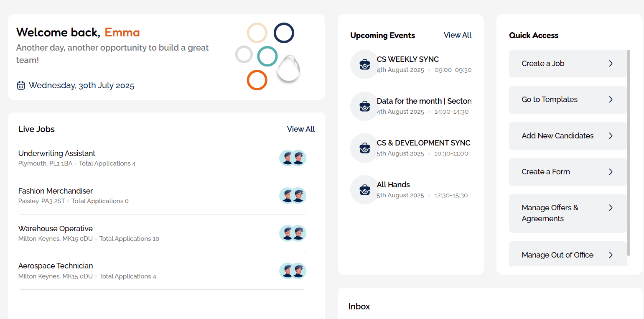This screenshot has height=319, width=644.
Task: Click the CS & DEVELOPMENT SYNC event icon
Action: pyautogui.click(x=364, y=148)
